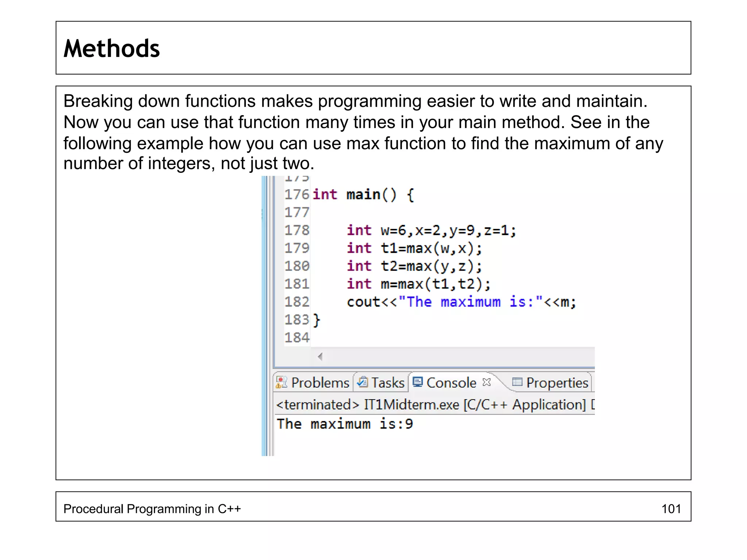Click the 'int t2=max(y,z);' code line

[414, 266]
